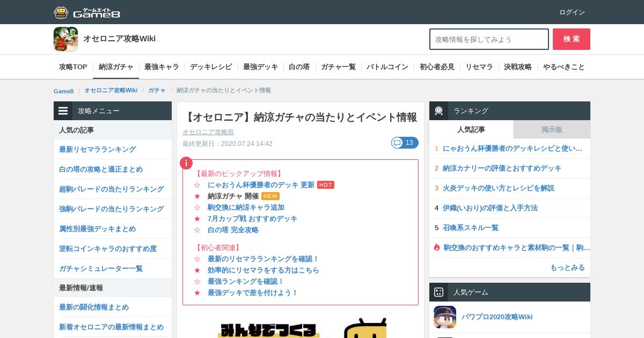
Task: Click the みんなでつくる banner image
Action: (302, 327)
